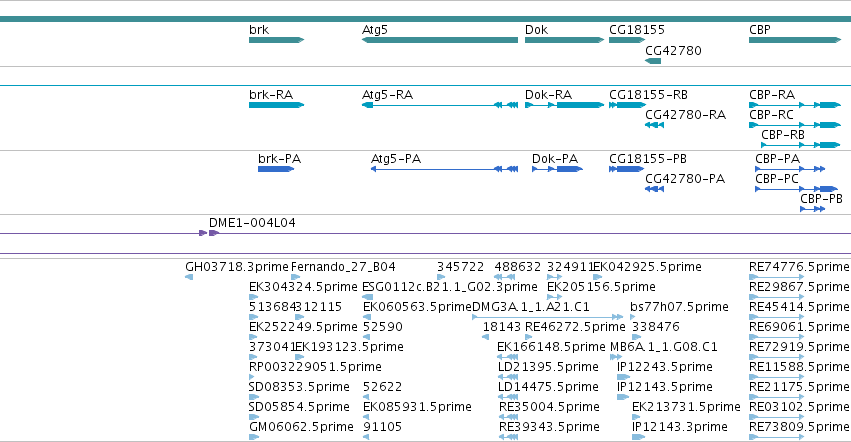851x442 pixels.
Task: Select the CG18155 gene feature
Action: (627, 40)
